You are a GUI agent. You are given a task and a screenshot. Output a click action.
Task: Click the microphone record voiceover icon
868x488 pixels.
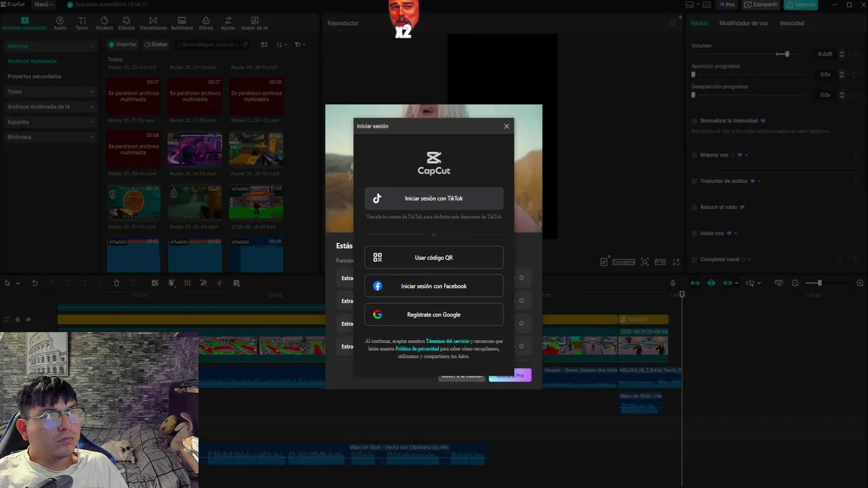coord(673,283)
